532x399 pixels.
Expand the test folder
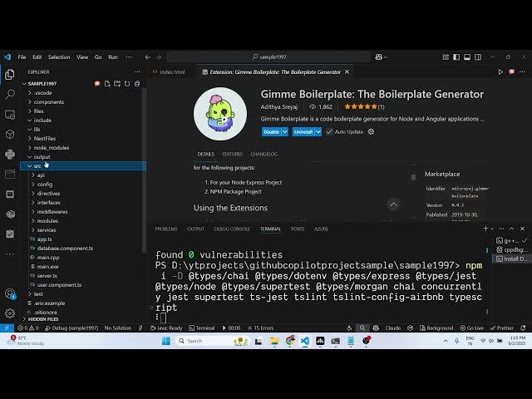click(x=83, y=293)
